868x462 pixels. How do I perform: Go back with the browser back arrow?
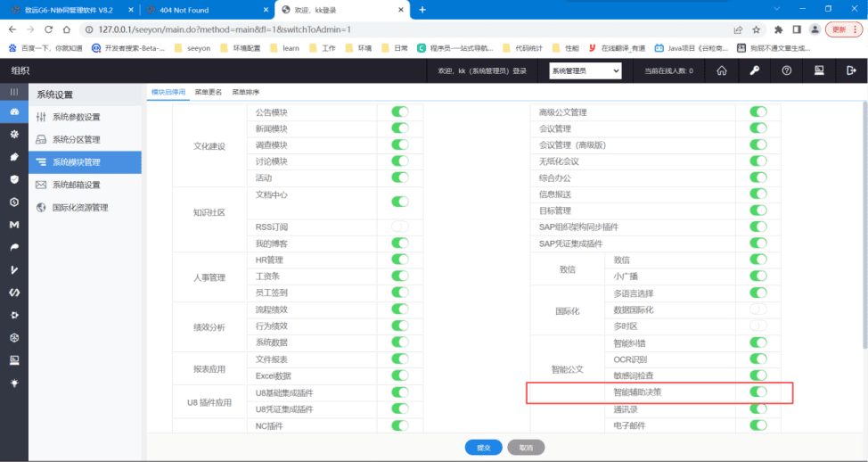[x=12, y=29]
